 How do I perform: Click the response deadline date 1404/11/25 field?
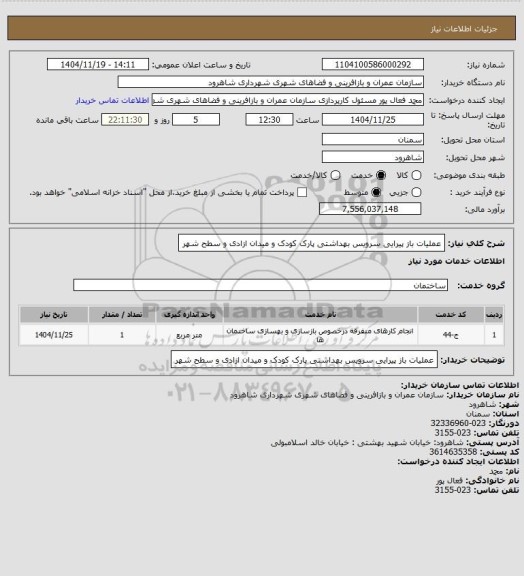[373, 120]
